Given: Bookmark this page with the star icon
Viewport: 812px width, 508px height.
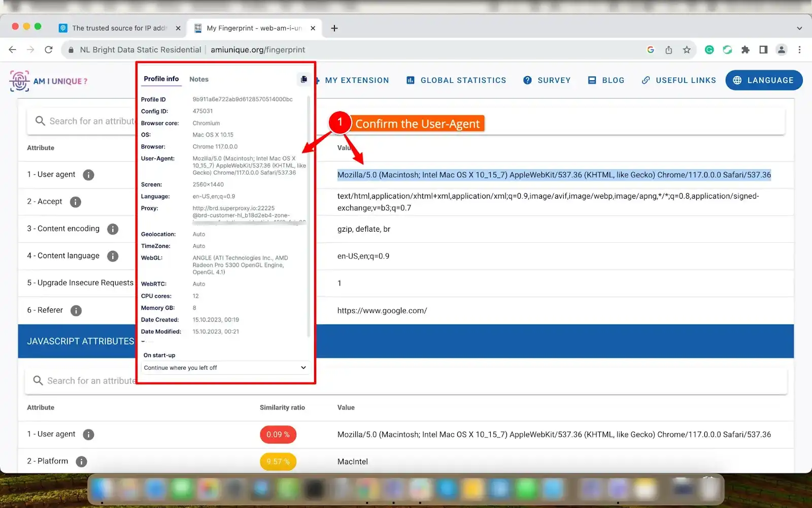Looking at the screenshot, I should point(687,50).
